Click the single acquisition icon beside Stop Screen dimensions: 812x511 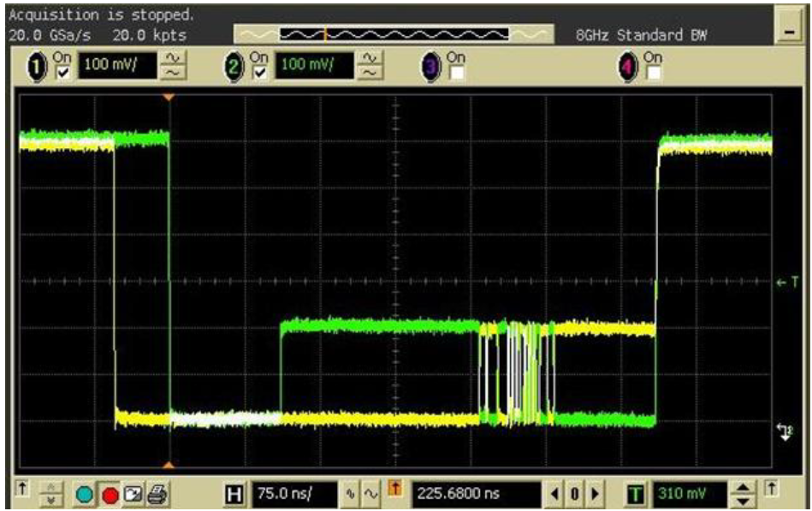[133, 494]
